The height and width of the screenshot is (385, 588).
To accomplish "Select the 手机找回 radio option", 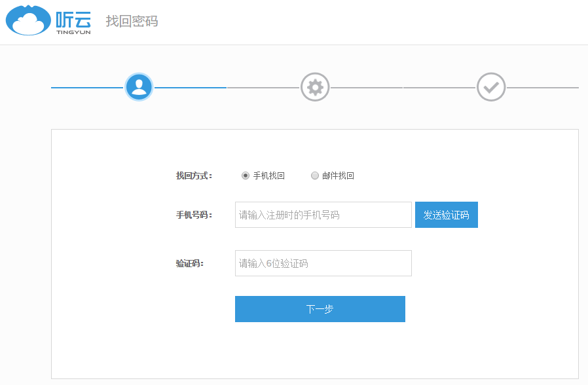I will [x=246, y=175].
